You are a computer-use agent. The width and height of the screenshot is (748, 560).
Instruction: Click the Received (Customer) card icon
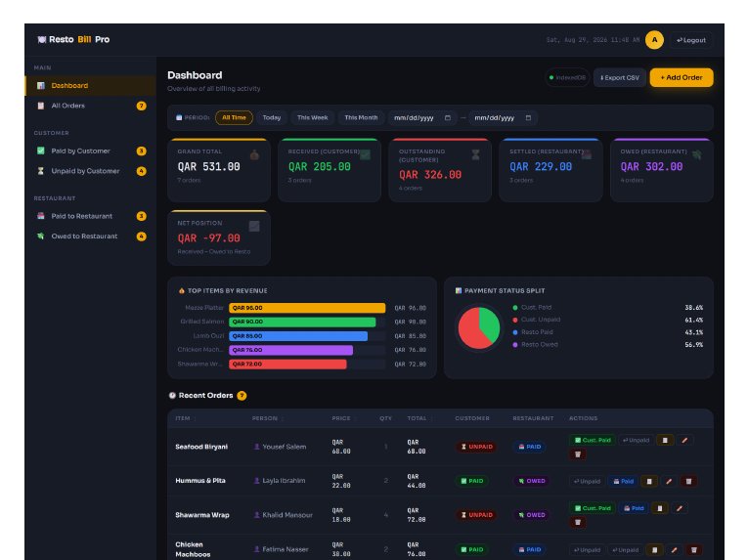365,154
